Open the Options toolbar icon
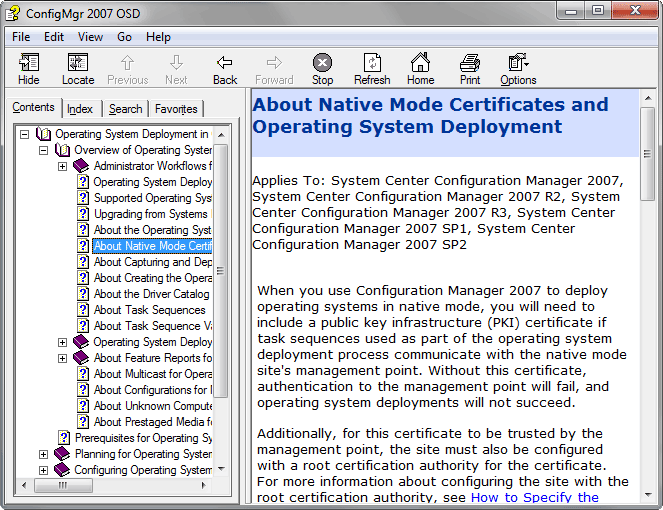This screenshot has width=663, height=510. tap(518, 62)
